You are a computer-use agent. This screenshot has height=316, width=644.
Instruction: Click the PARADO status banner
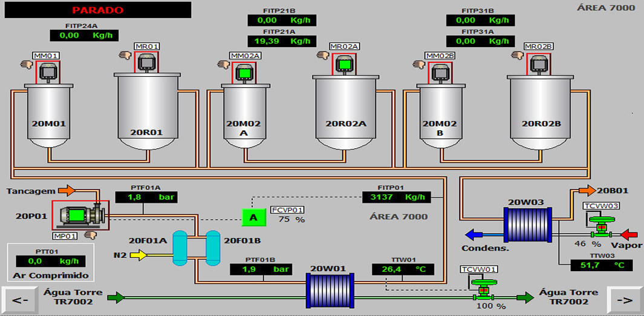pos(97,10)
